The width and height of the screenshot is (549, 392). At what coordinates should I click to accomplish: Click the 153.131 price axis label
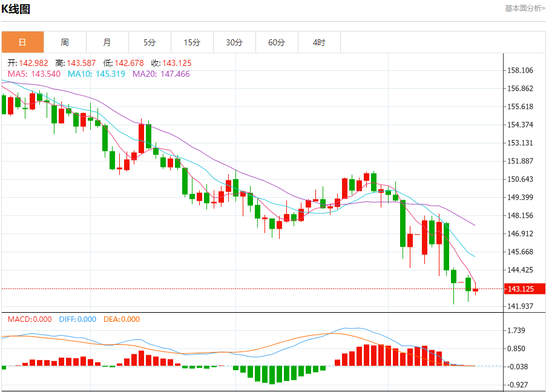point(521,143)
